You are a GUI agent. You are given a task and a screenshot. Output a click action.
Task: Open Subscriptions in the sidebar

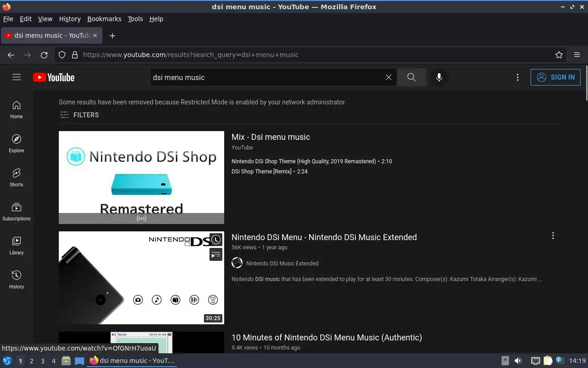[x=17, y=212]
